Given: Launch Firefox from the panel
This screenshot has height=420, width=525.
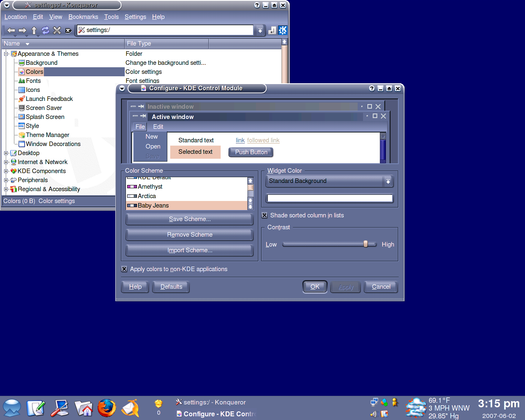Looking at the screenshot, I should tap(107, 408).
